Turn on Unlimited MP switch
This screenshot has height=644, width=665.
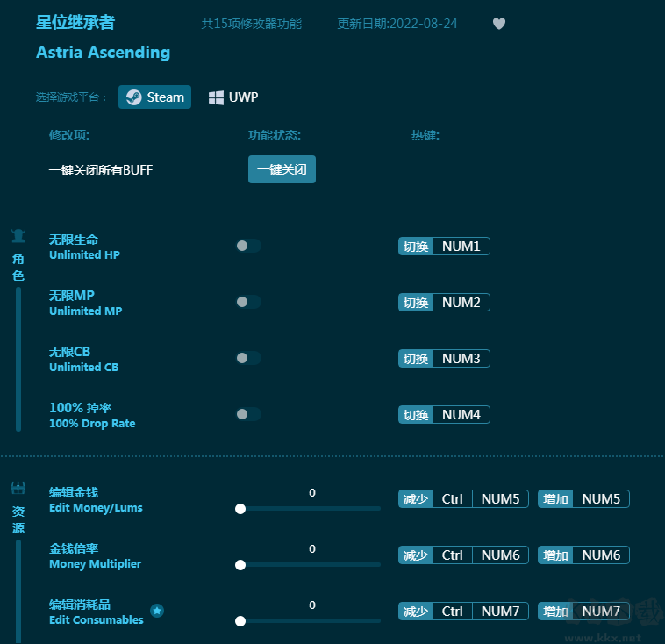[247, 302]
